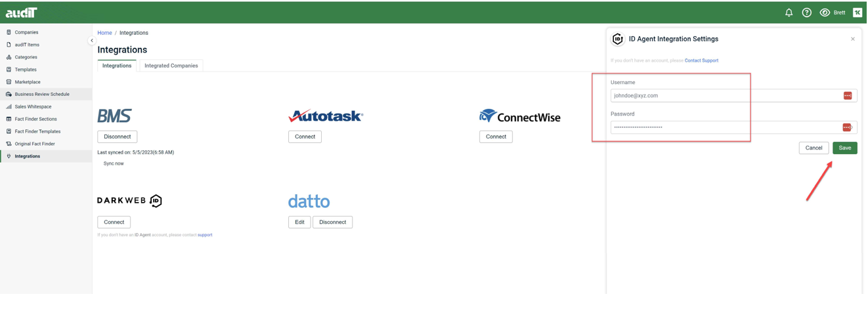Screen dimensions: 868x311
Task: Click the eye icon beside Brett
Action: click(825, 12)
